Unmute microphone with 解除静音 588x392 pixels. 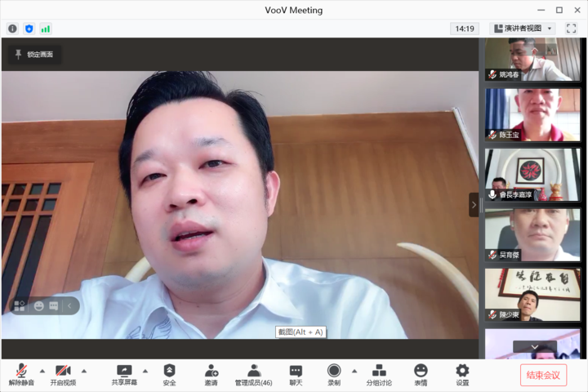(x=22, y=375)
